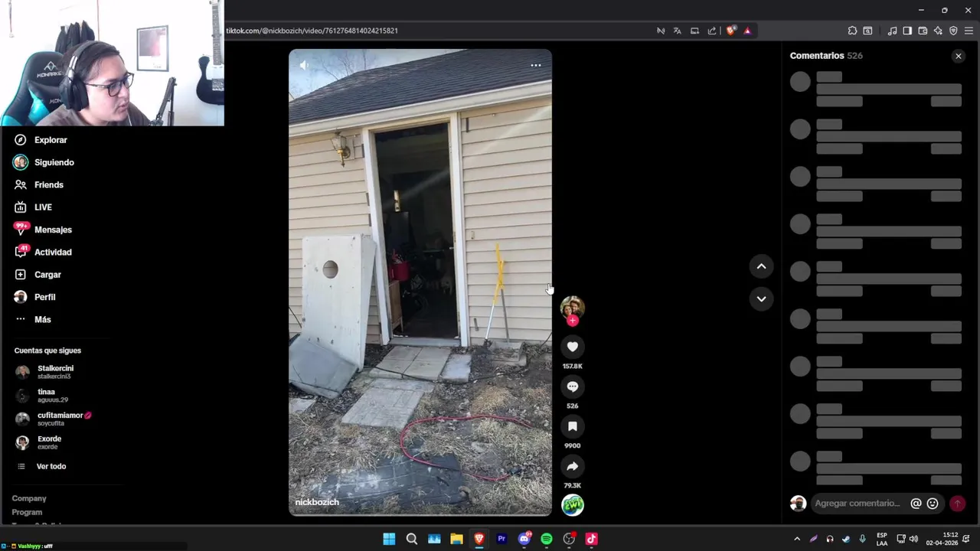980x551 pixels.
Task: Open Brave VPN shield icon
Action: pos(953,31)
